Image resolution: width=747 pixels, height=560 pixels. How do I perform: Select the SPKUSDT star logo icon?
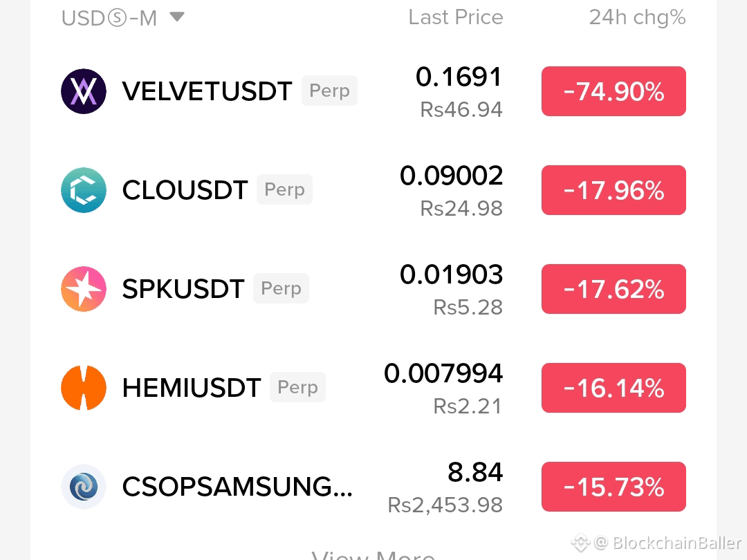point(84,288)
